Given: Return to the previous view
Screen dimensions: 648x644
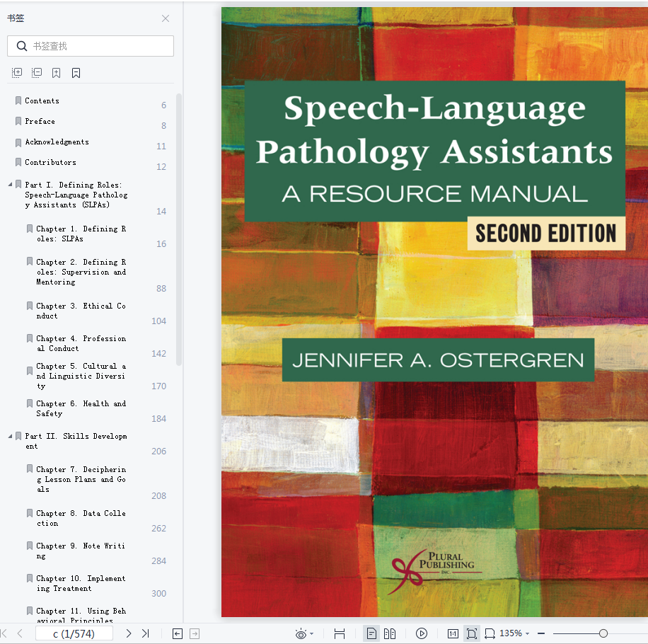Looking at the screenshot, I should 178,633.
